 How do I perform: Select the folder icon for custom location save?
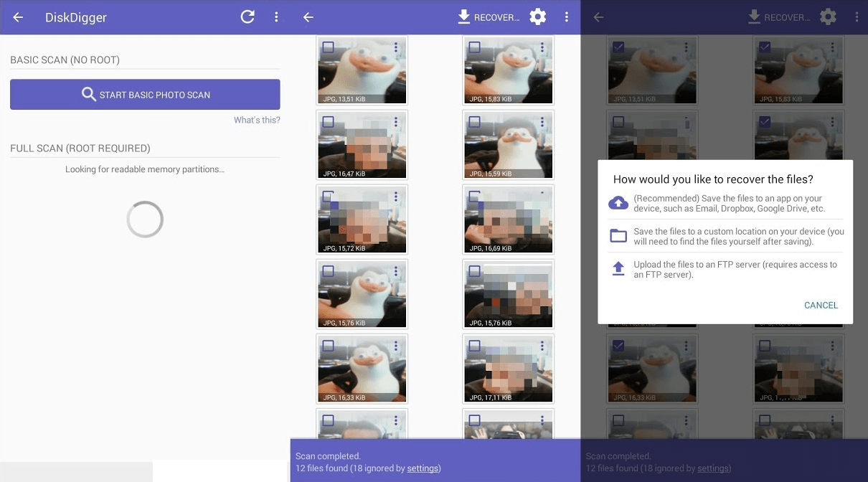point(618,236)
